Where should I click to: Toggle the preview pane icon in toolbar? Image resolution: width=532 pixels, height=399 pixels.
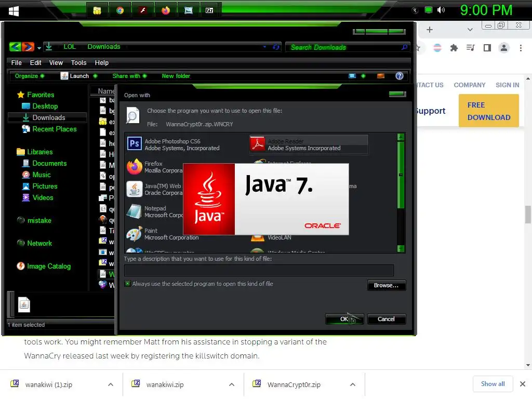(x=381, y=76)
